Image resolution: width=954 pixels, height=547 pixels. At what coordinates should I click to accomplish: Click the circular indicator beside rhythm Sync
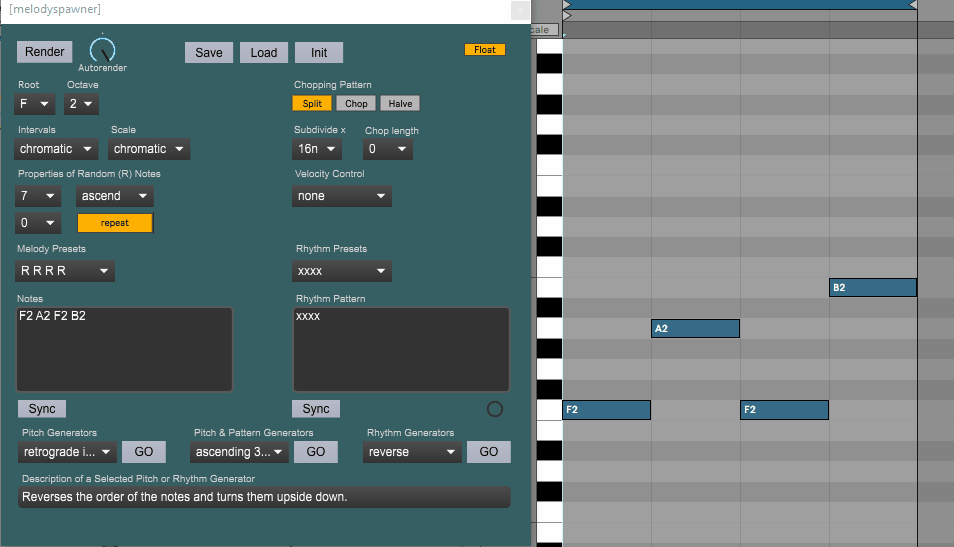tap(495, 409)
